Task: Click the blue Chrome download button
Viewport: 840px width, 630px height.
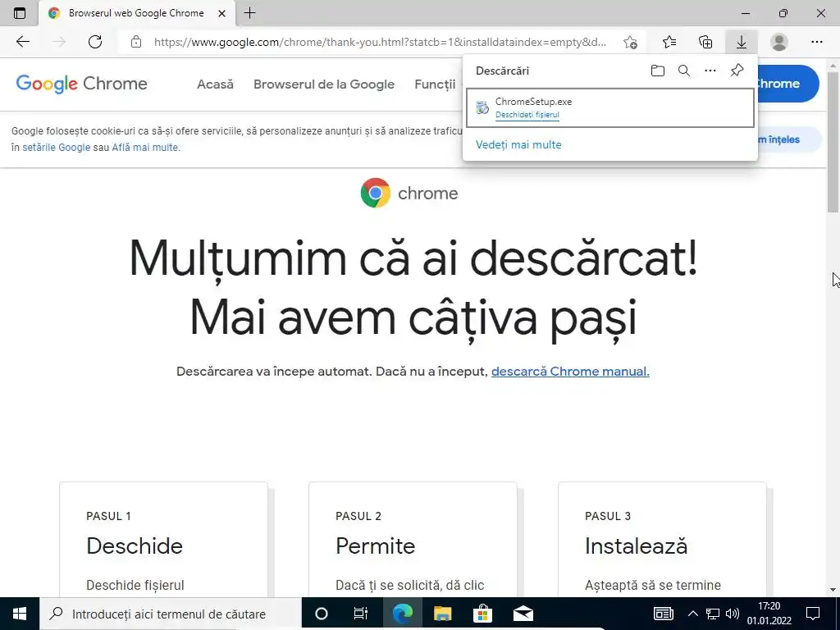Action: (787, 84)
